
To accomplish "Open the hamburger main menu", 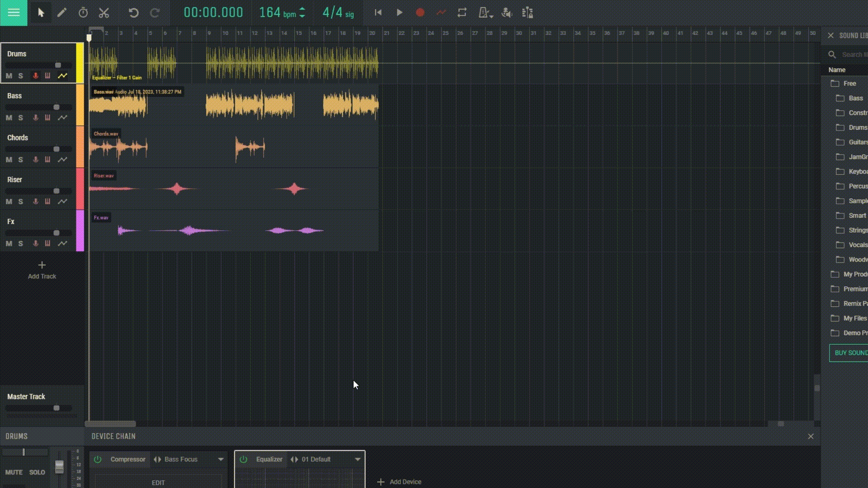I will (x=14, y=13).
